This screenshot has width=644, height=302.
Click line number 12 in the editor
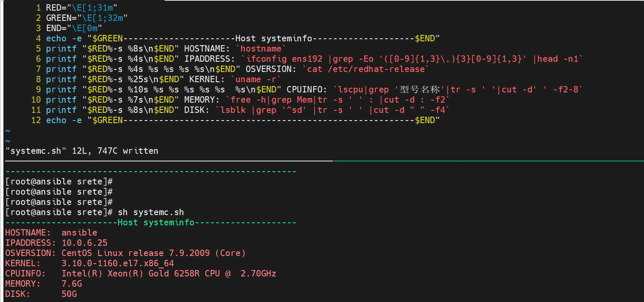tap(36, 120)
